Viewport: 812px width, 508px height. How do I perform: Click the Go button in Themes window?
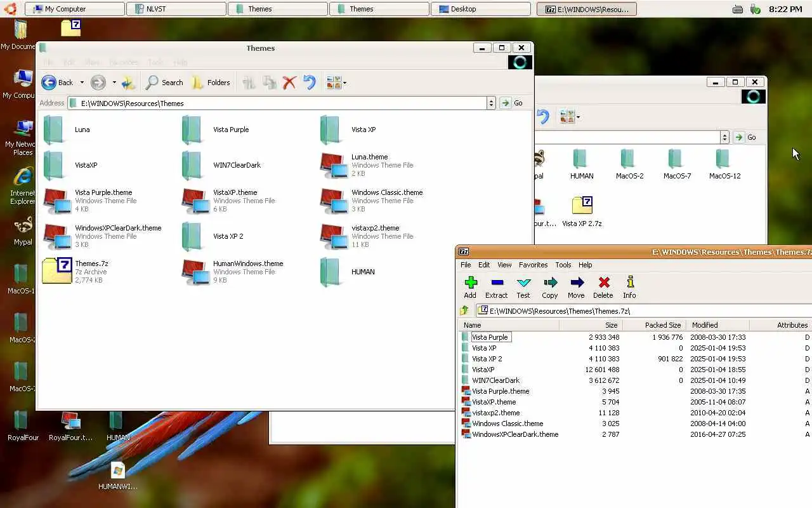512,103
